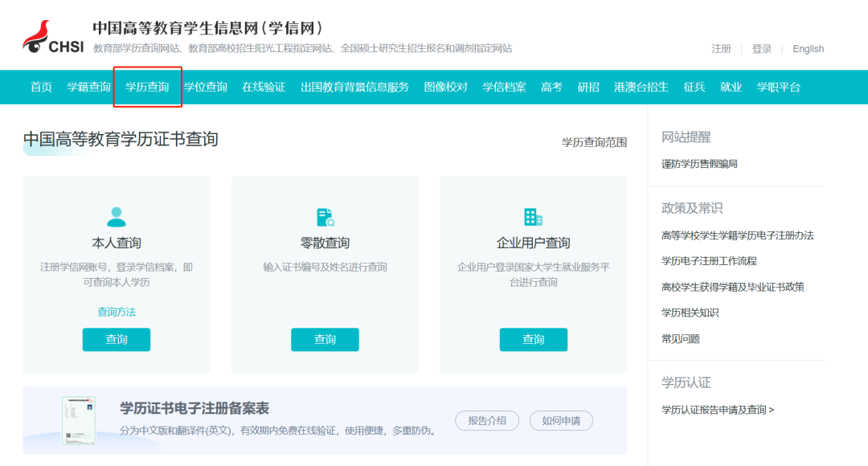The image size is (868, 466).
Task: Open 谨防学历售假骗局 reminder link
Action: [699, 164]
